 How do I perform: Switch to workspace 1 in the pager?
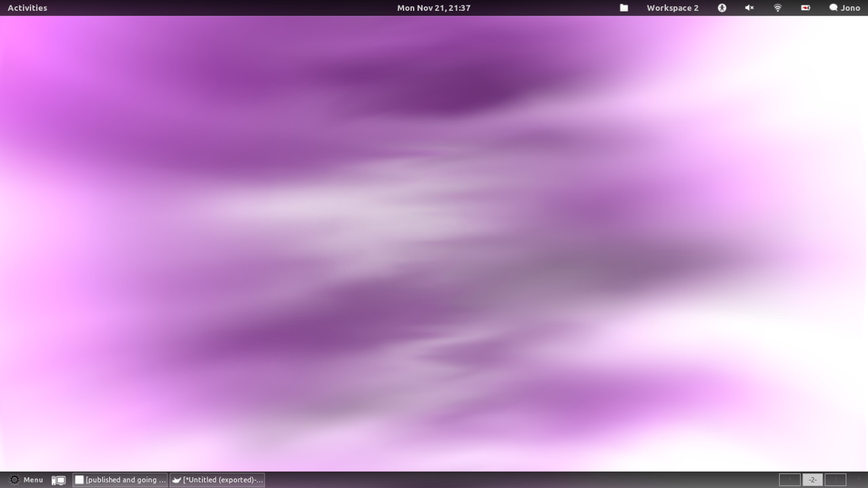click(789, 480)
